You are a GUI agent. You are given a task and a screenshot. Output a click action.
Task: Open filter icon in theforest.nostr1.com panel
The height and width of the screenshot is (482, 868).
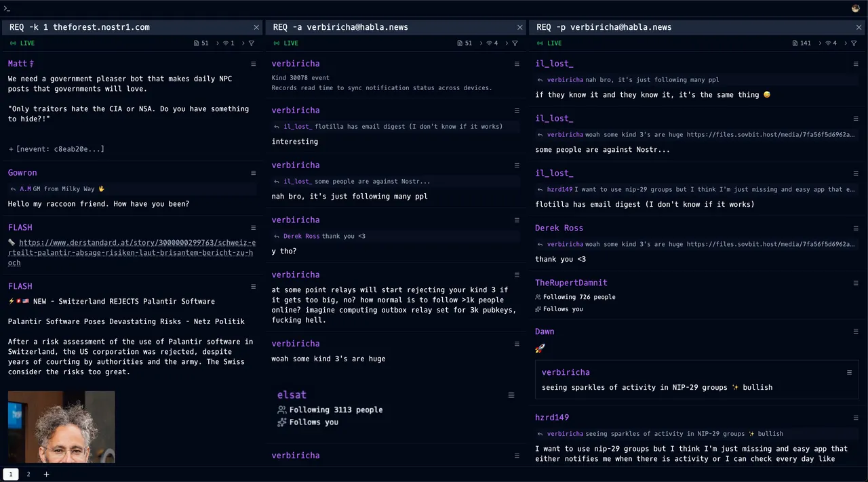click(x=252, y=43)
